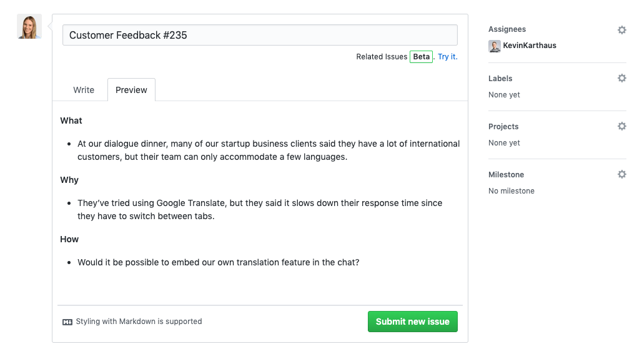Open the Milestone settings gear
642x364 pixels.
click(622, 174)
